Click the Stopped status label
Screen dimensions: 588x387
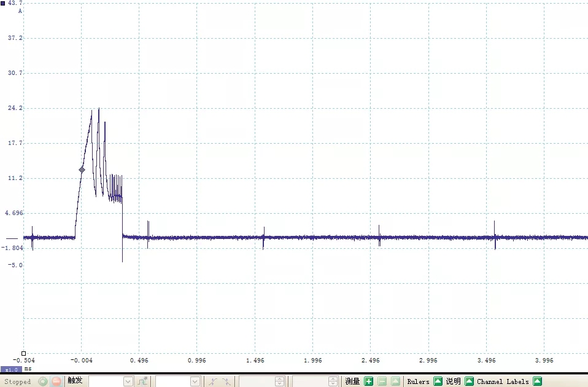18,381
